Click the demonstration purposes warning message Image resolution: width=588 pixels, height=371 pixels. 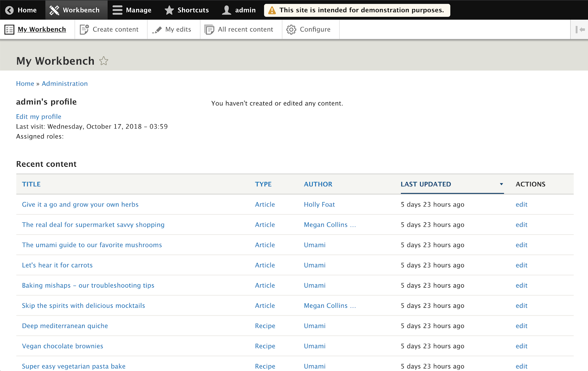click(x=357, y=10)
